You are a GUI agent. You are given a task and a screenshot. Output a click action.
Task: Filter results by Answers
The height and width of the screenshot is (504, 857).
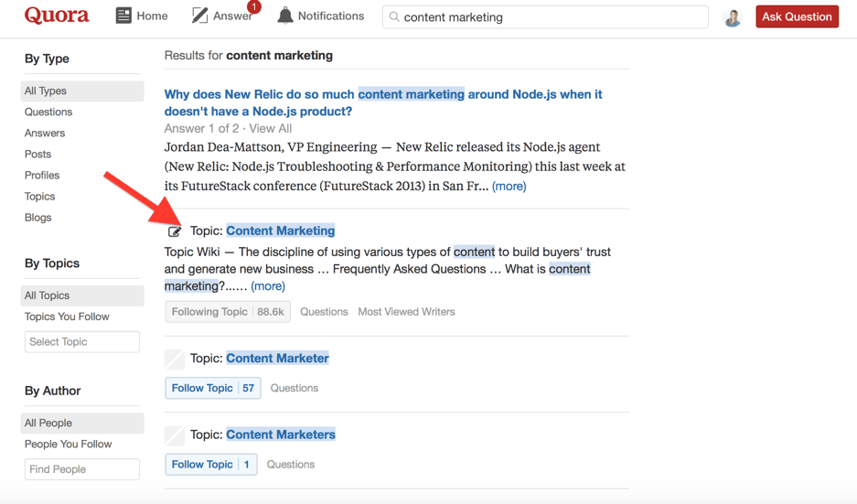(44, 133)
